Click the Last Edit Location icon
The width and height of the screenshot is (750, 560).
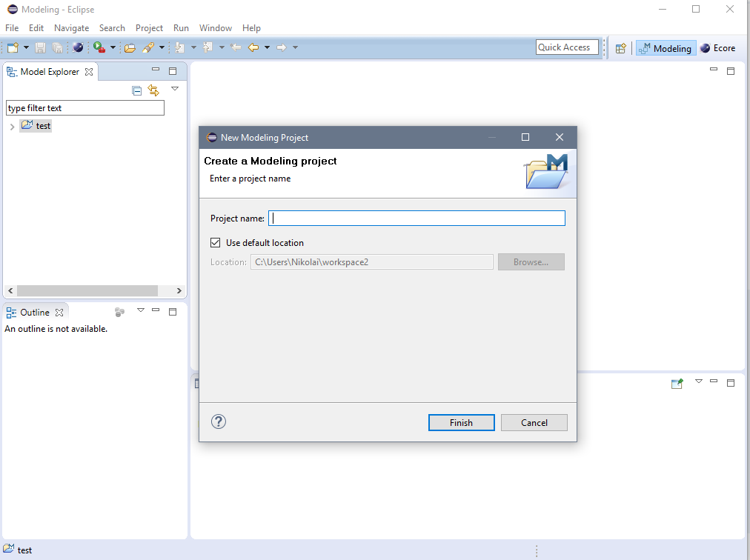tap(236, 47)
